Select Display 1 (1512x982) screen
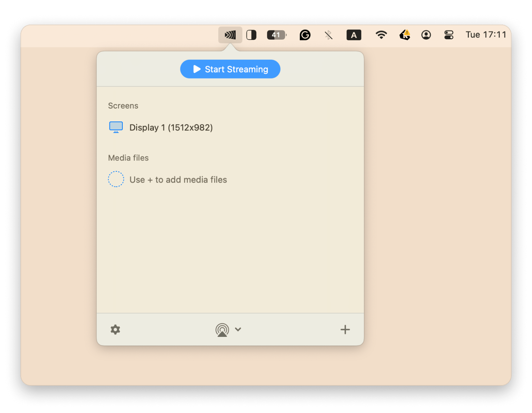Image resolution: width=532 pixels, height=413 pixels. click(171, 128)
